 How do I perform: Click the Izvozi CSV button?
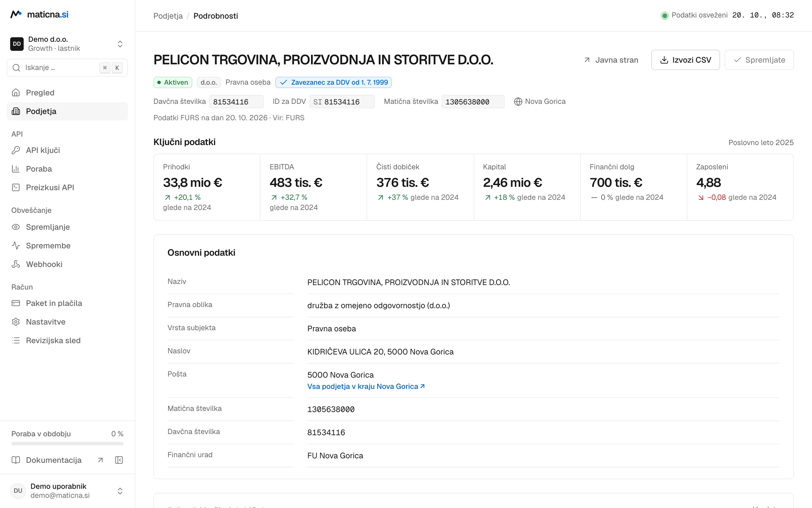(685, 60)
